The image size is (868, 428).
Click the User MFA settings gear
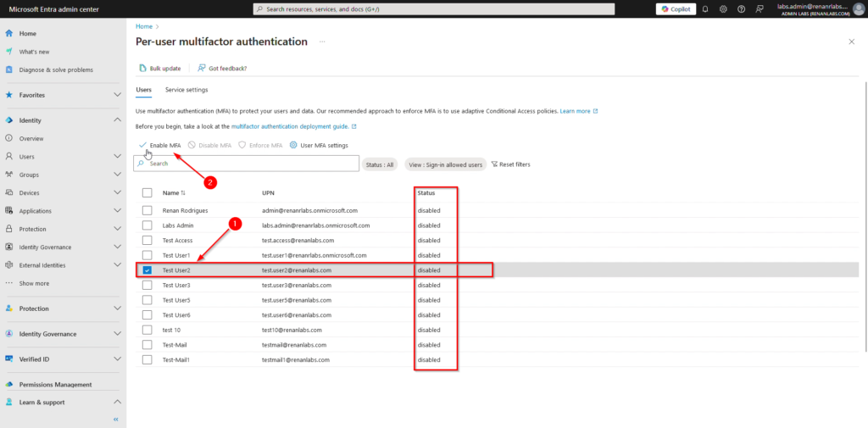point(294,145)
